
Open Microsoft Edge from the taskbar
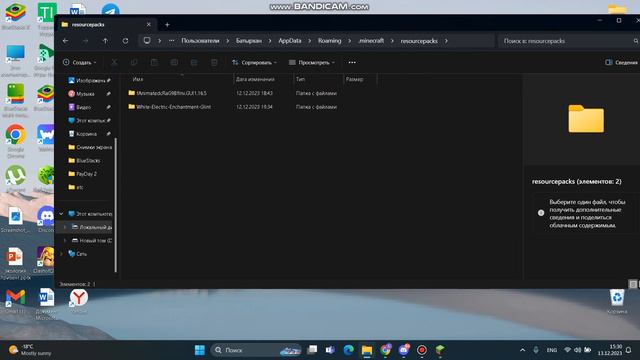[x=348, y=350]
